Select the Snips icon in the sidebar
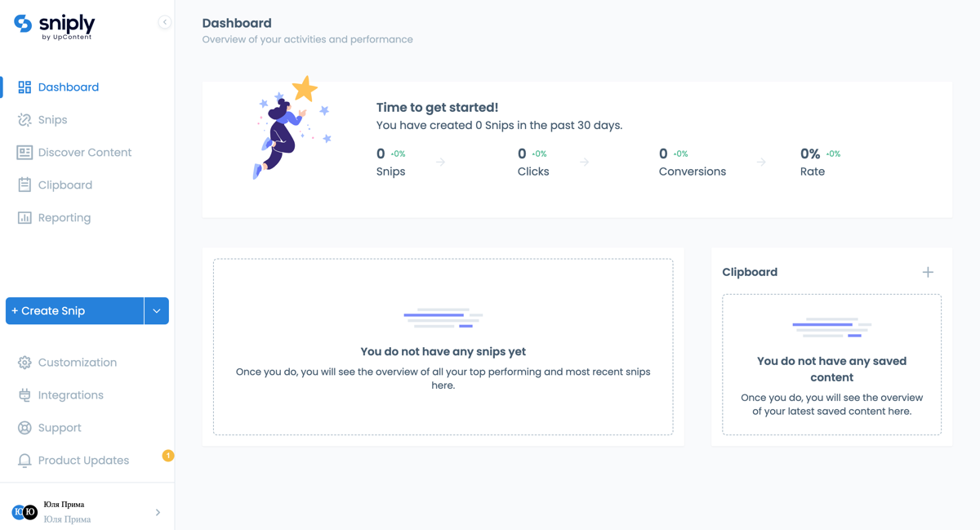The height and width of the screenshot is (530, 980). 25,119
